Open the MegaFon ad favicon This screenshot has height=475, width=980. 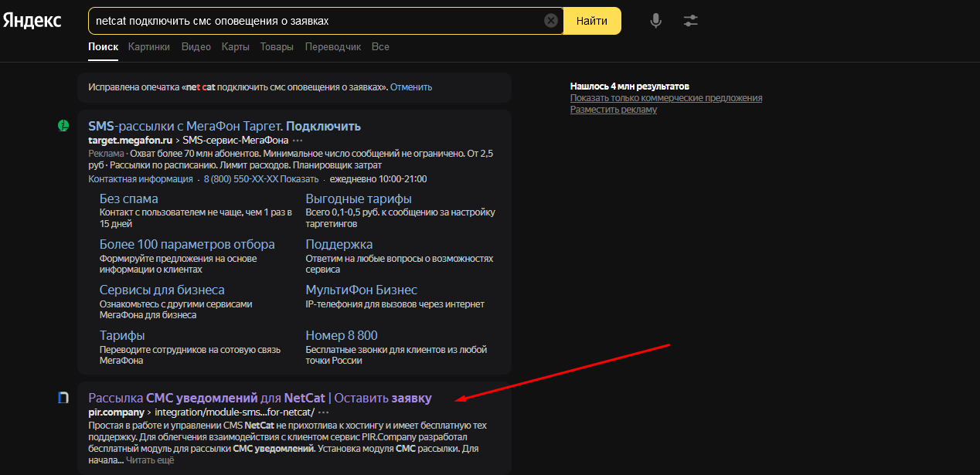coord(64,126)
